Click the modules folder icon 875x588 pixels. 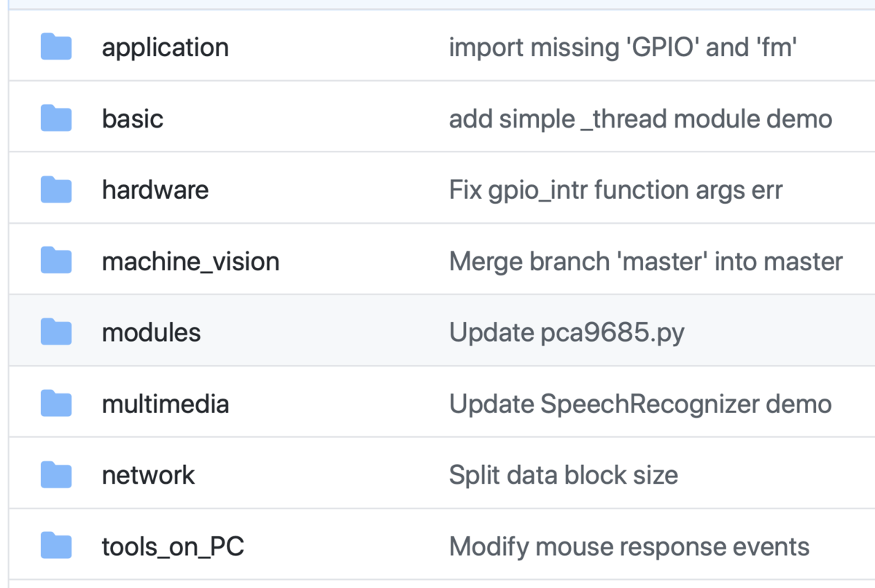[56, 332]
